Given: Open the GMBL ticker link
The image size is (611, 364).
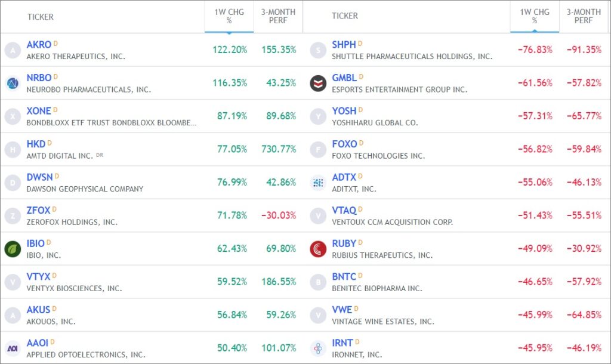Looking at the screenshot, I should [x=344, y=78].
